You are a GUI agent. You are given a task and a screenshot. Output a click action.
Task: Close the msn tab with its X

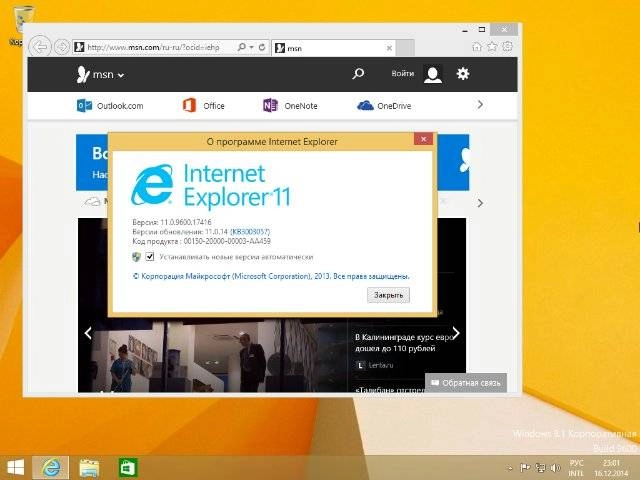[389, 48]
